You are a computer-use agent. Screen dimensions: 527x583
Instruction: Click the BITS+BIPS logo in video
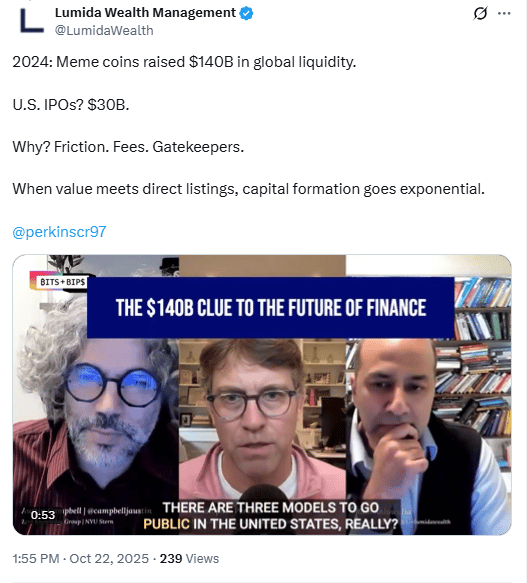[62, 282]
